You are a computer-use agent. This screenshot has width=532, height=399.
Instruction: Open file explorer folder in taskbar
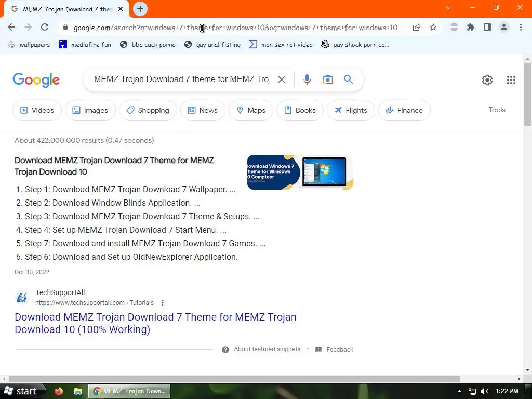78,391
